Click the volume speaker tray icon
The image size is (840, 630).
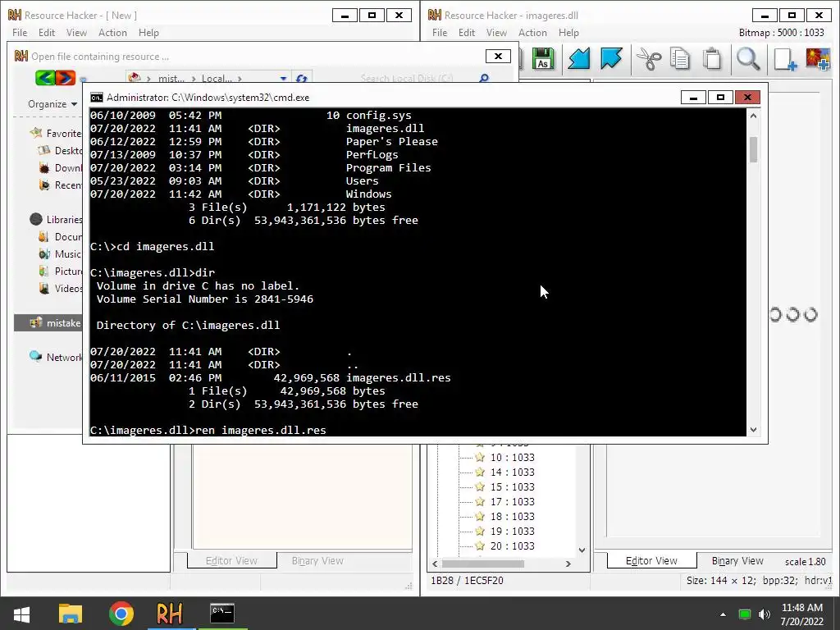[765, 614]
